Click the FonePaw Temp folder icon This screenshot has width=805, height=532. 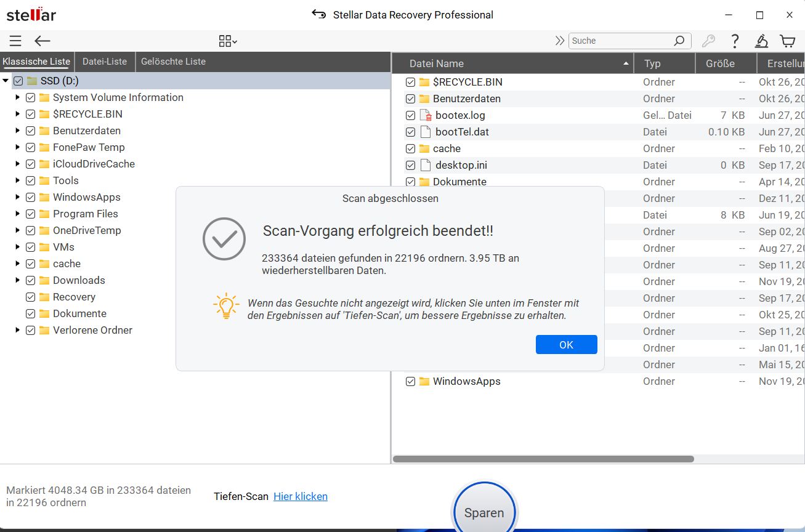pos(44,147)
